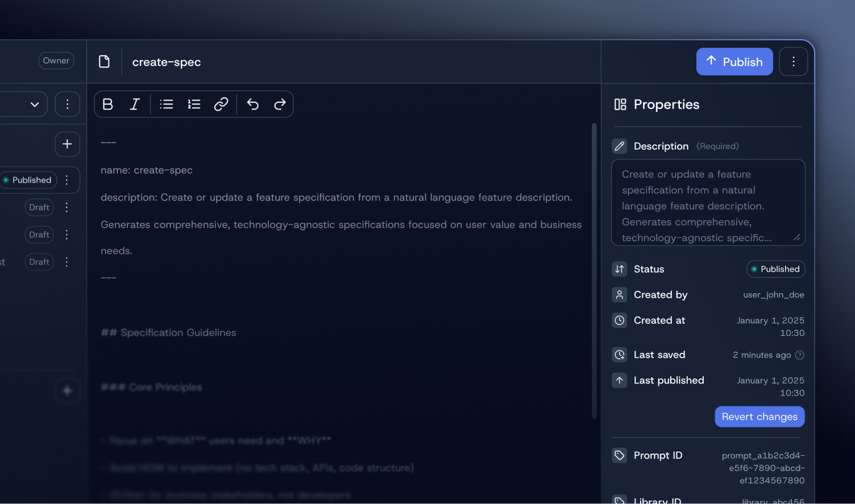The height and width of the screenshot is (504, 855).
Task: Click the Owner role badge
Action: point(56,61)
